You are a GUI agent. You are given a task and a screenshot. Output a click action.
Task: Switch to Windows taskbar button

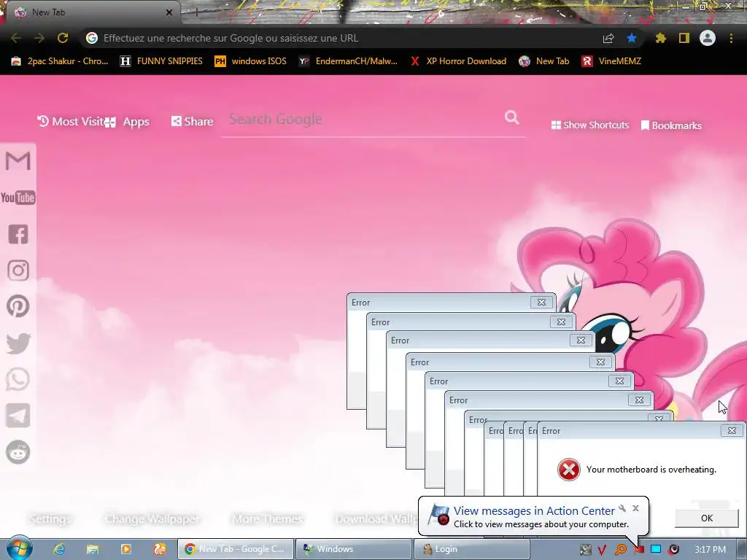[354, 549]
